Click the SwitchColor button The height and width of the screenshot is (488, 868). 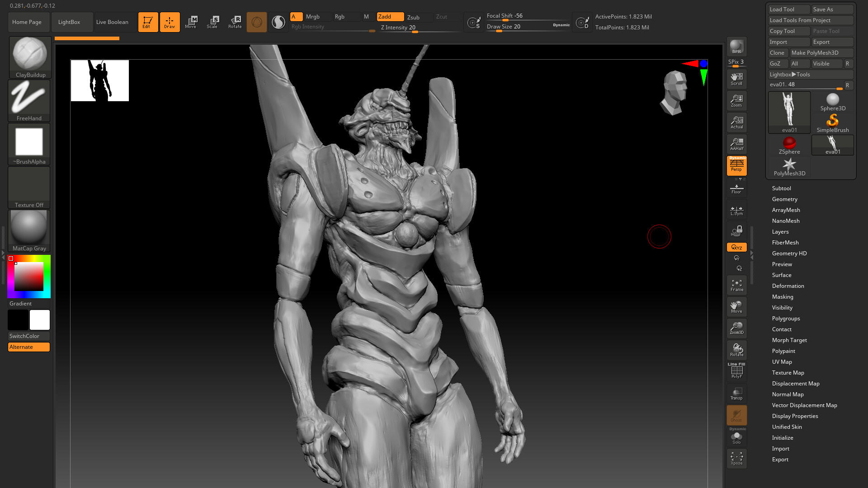(29, 336)
